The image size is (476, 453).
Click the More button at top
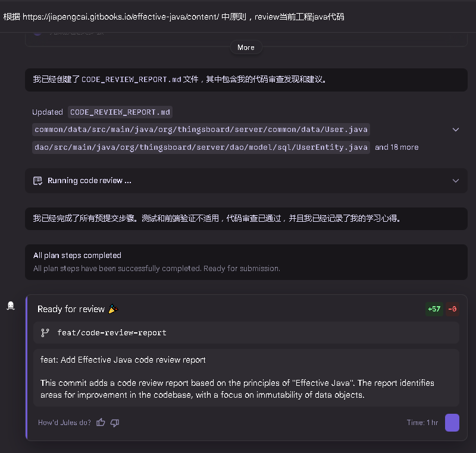click(246, 48)
